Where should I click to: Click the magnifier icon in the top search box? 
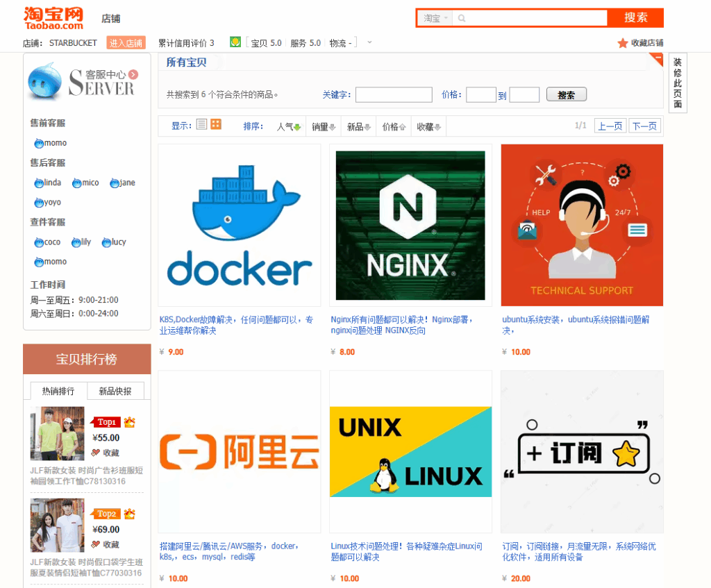(x=462, y=18)
